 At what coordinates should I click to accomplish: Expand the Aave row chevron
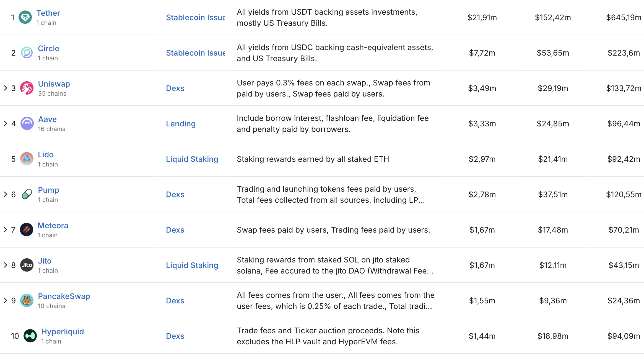click(6, 123)
